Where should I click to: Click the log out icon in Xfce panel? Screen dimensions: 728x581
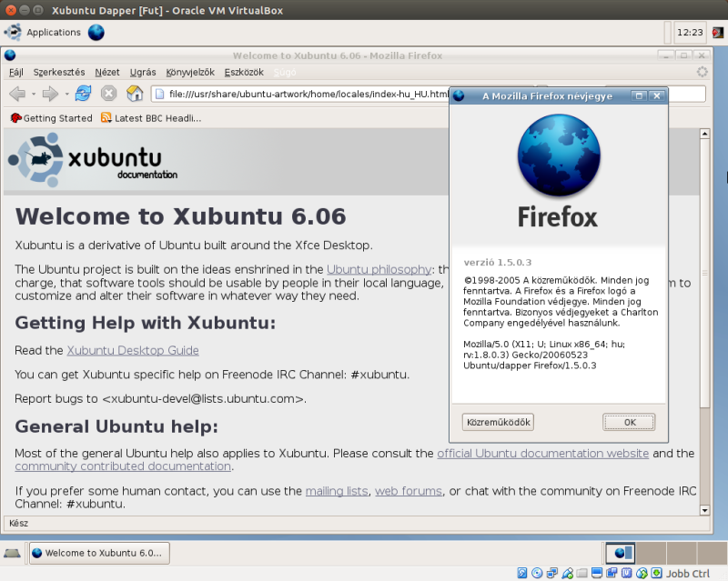coord(718,33)
